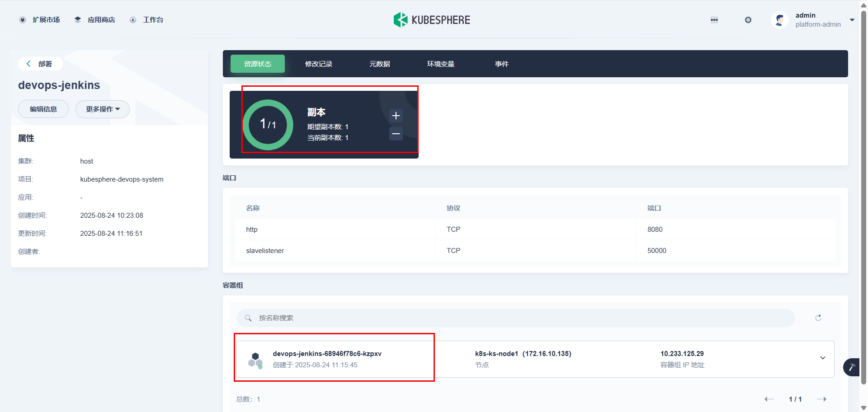Switch to the 环境变量 tab

coord(441,64)
